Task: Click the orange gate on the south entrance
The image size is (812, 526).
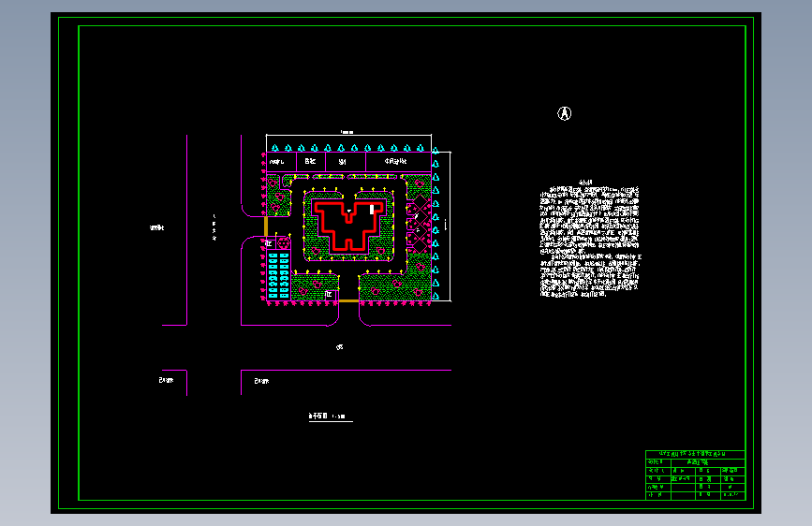Action: [x=348, y=300]
